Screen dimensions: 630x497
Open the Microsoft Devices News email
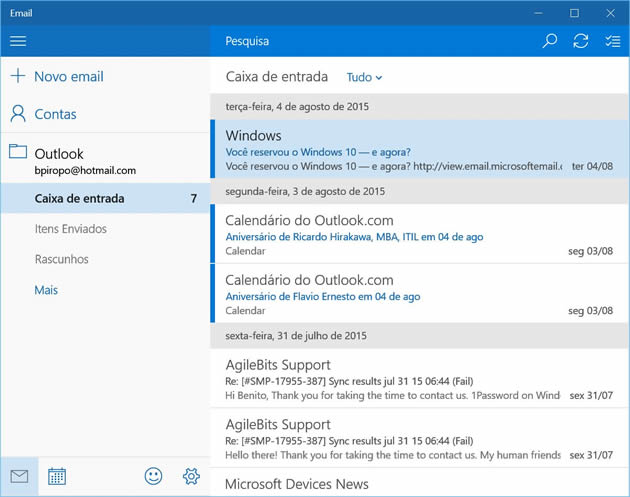click(x=419, y=483)
